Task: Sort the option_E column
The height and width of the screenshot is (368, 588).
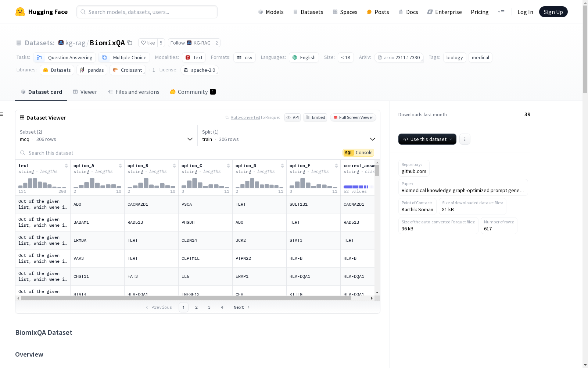Action: coord(336,166)
